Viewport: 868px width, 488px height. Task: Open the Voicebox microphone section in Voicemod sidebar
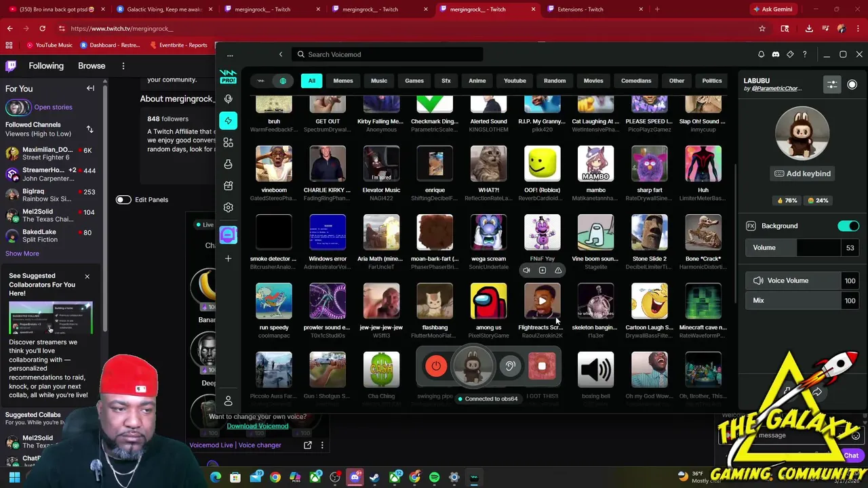(x=229, y=99)
